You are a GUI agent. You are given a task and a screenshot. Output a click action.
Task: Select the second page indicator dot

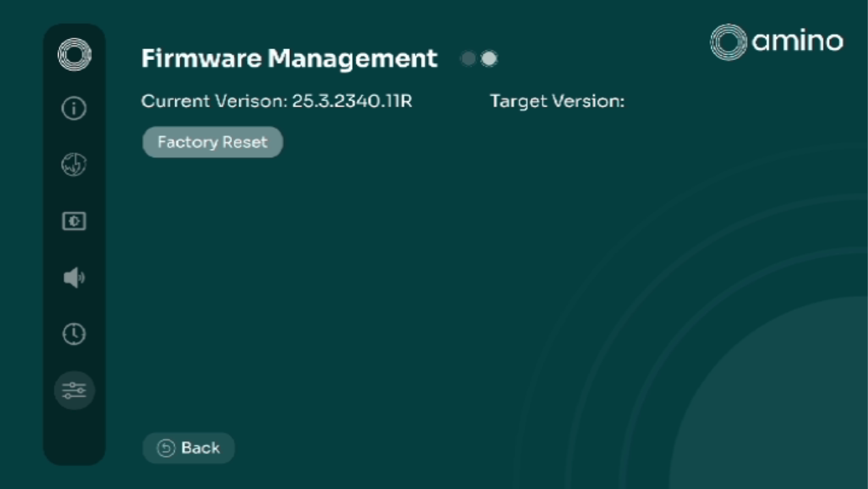489,59
